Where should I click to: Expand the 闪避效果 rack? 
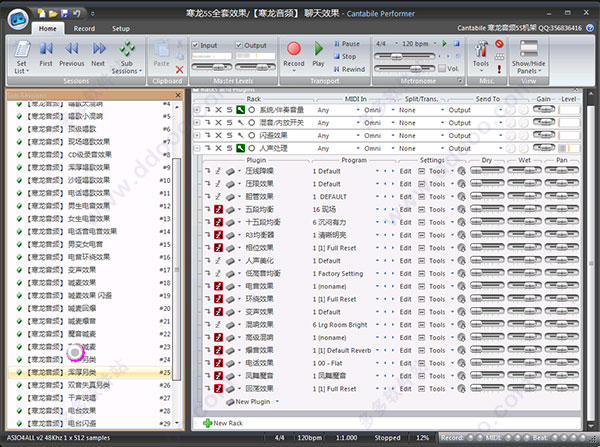pyautogui.click(x=197, y=135)
